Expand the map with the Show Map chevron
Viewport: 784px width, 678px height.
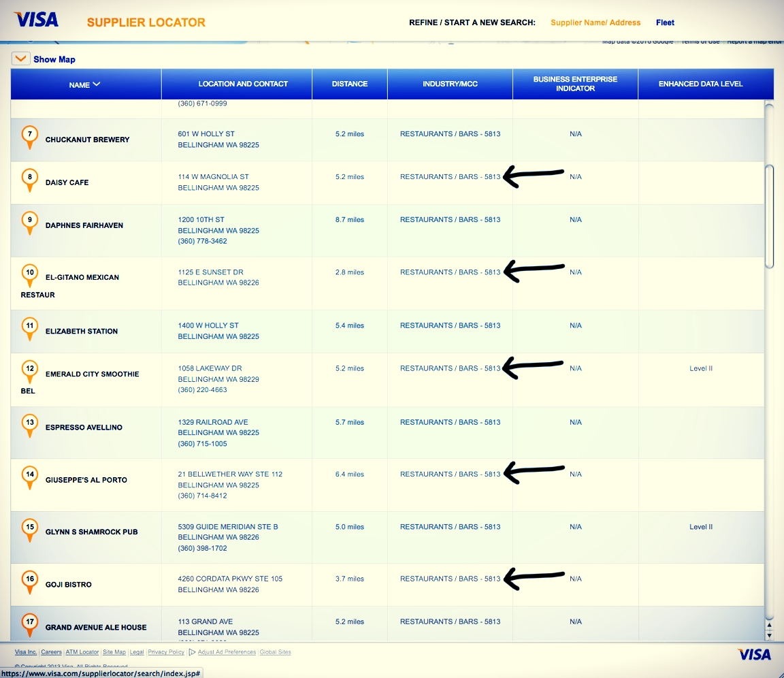20,59
